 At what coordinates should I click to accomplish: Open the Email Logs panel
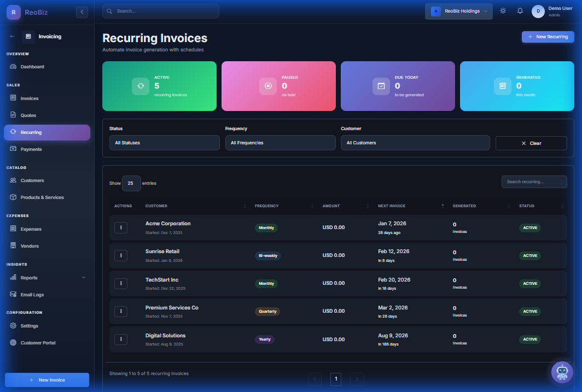pyautogui.click(x=33, y=294)
